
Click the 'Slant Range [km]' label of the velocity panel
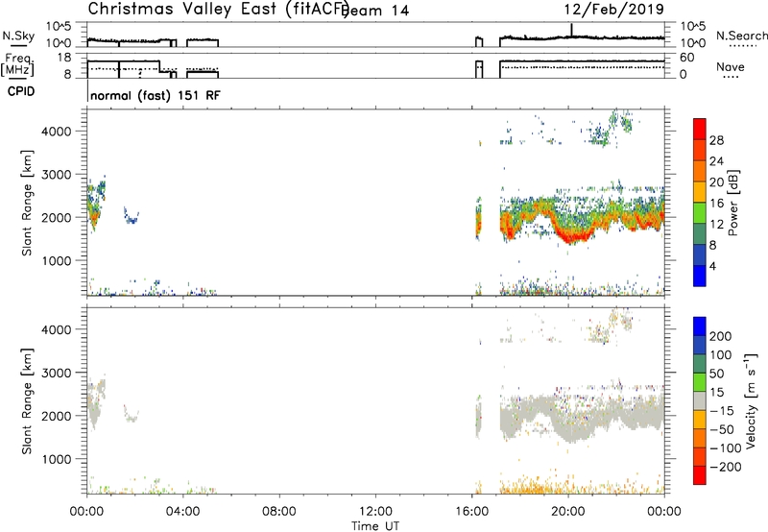tap(27, 401)
